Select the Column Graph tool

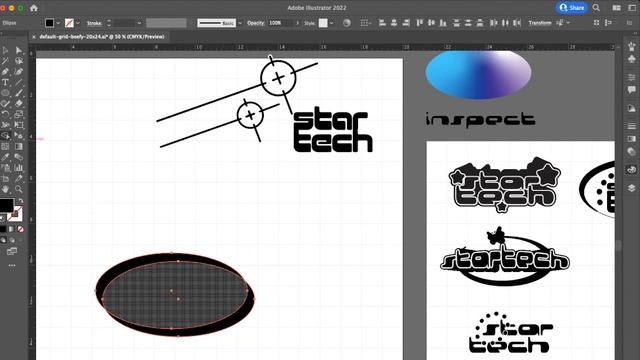click(x=19, y=168)
